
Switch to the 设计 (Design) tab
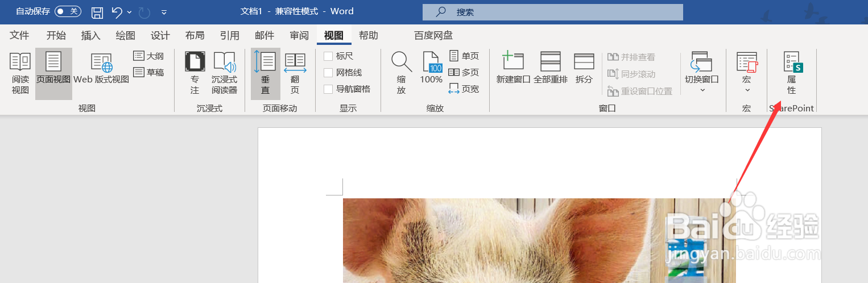(x=160, y=35)
